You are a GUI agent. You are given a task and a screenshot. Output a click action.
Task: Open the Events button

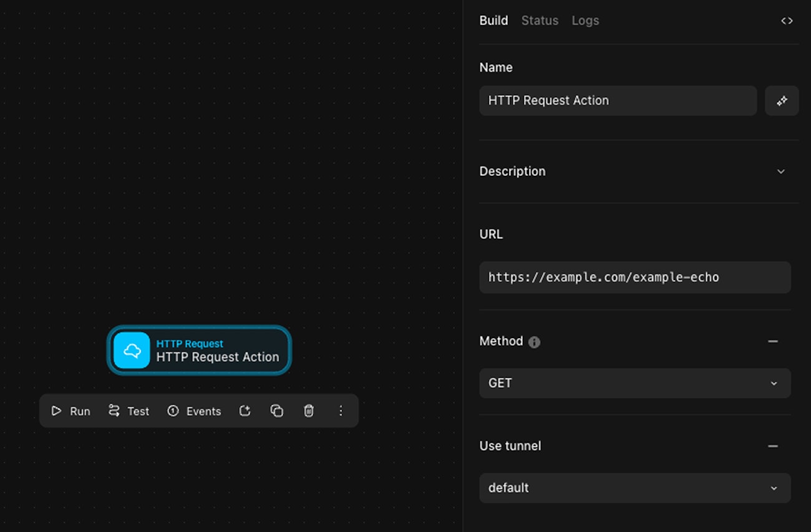coord(195,411)
